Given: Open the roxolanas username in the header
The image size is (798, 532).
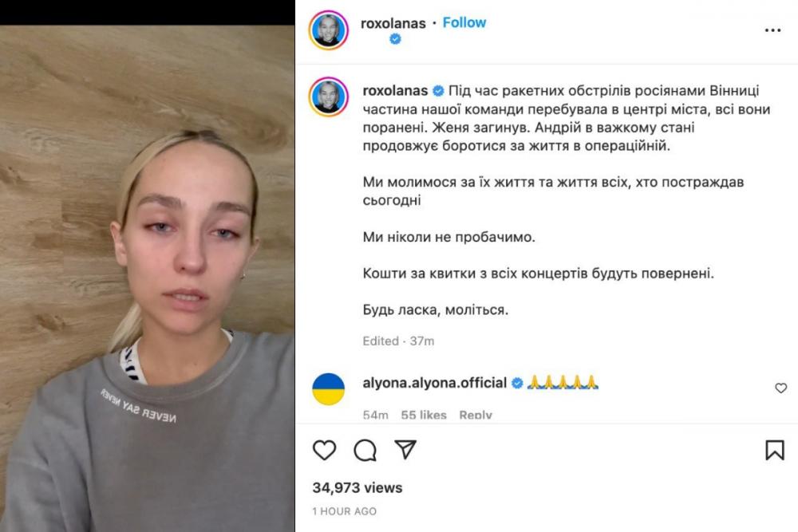Looking at the screenshot, I should pyautogui.click(x=393, y=23).
